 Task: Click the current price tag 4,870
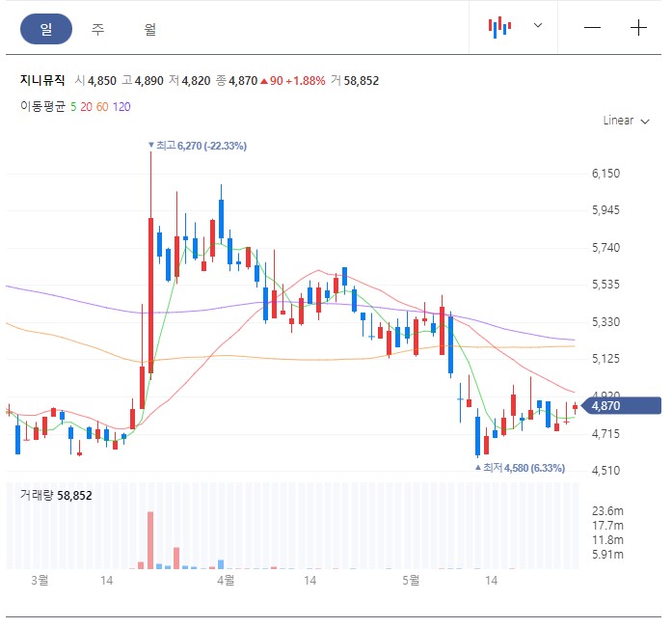pyautogui.click(x=622, y=405)
